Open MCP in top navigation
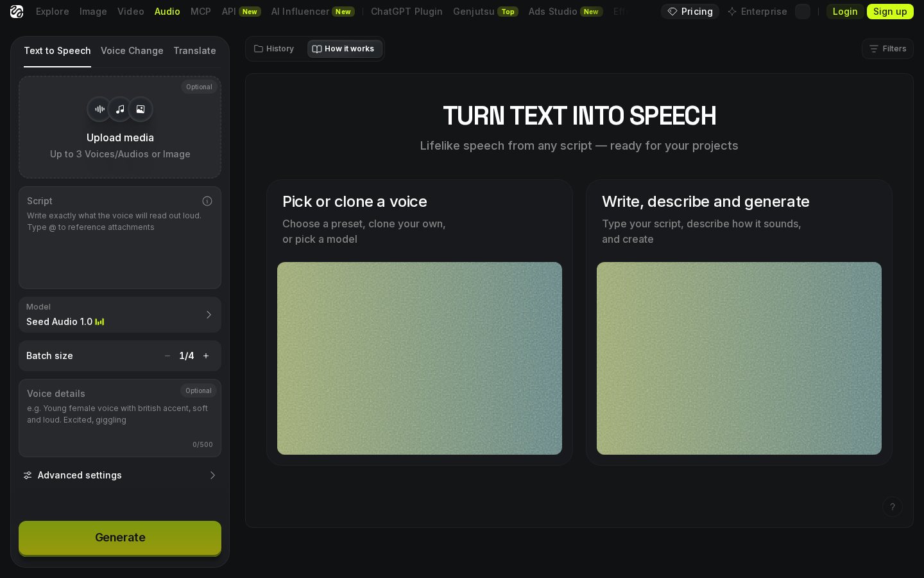 click(x=201, y=12)
